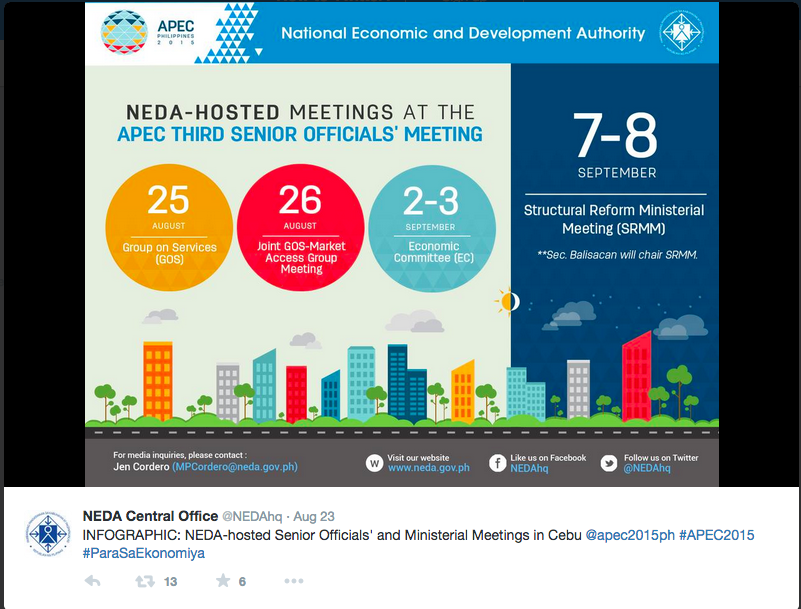Click the NEDA Central Office account name
The height and width of the screenshot is (609, 801).
coord(150,516)
